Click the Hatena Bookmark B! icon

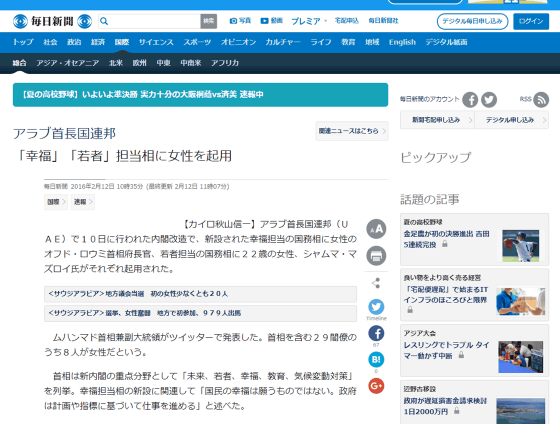coord(376,359)
